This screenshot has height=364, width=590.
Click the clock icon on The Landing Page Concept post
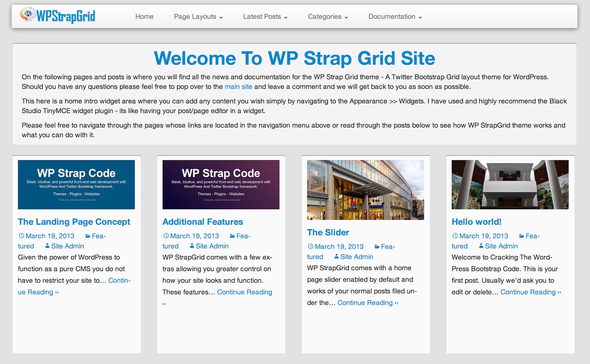(x=21, y=236)
